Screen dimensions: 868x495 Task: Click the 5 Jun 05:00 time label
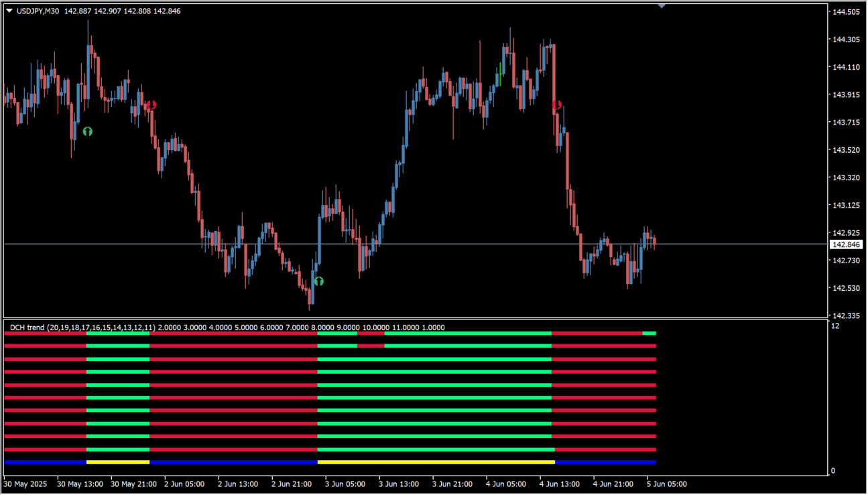tap(666, 484)
